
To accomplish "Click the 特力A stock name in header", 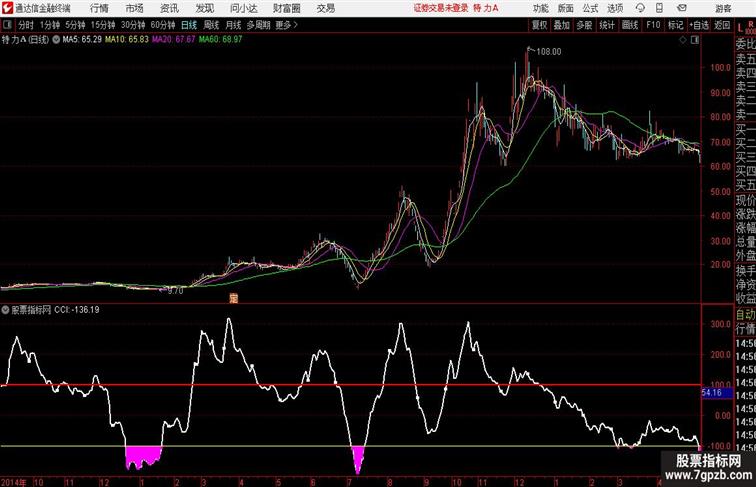I will coord(486,8).
